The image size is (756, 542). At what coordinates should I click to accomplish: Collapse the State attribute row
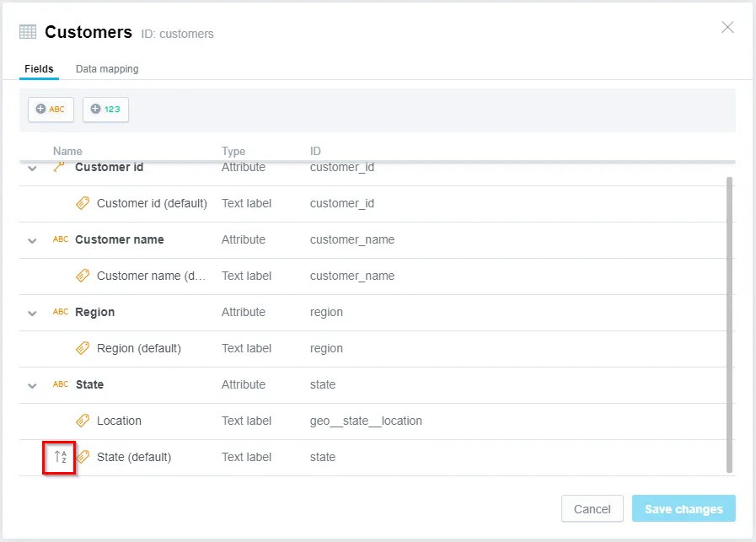pyautogui.click(x=33, y=385)
